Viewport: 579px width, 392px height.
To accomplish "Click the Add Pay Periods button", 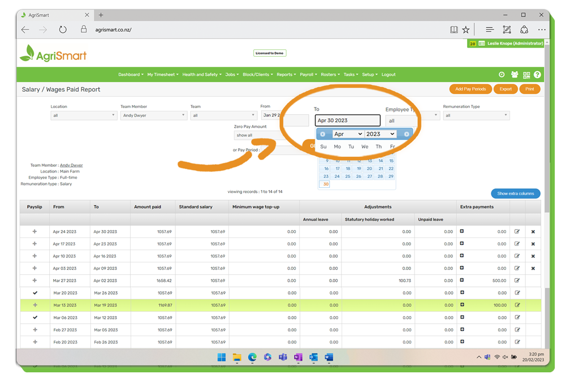I will [470, 89].
